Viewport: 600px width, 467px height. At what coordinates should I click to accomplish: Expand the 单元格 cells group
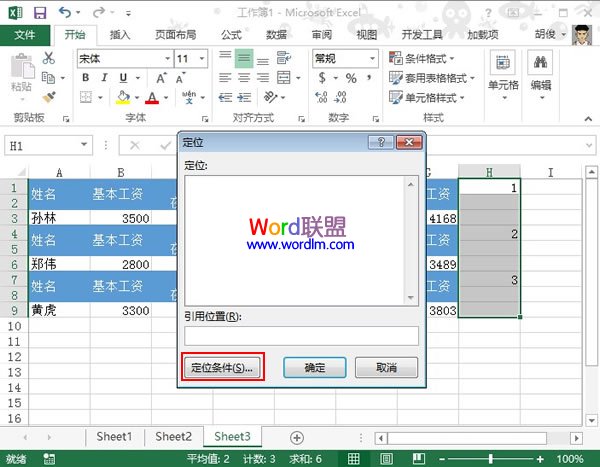click(503, 75)
